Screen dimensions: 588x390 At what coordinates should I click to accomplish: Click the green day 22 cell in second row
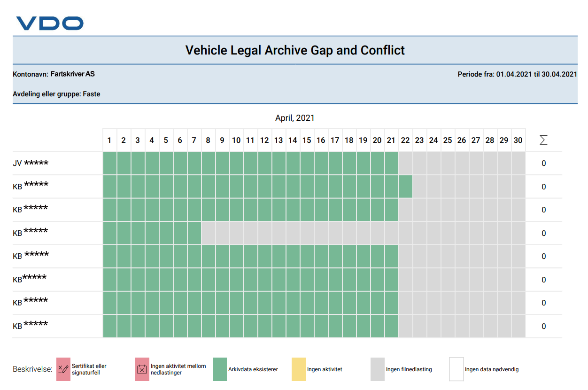click(x=405, y=187)
